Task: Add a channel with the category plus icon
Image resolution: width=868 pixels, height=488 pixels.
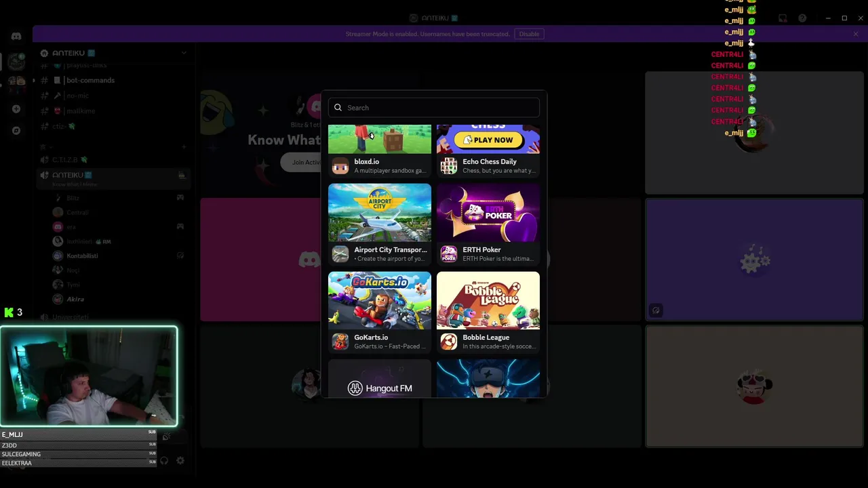Action: 184,146
